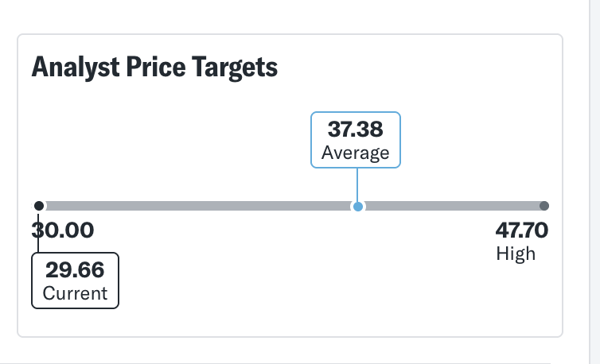Click the Current label in the box
The height and width of the screenshot is (364, 600).
[x=75, y=292]
